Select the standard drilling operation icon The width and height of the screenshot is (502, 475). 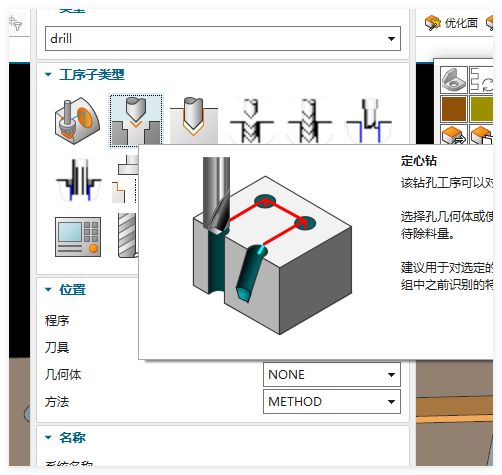click(x=194, y=120)
